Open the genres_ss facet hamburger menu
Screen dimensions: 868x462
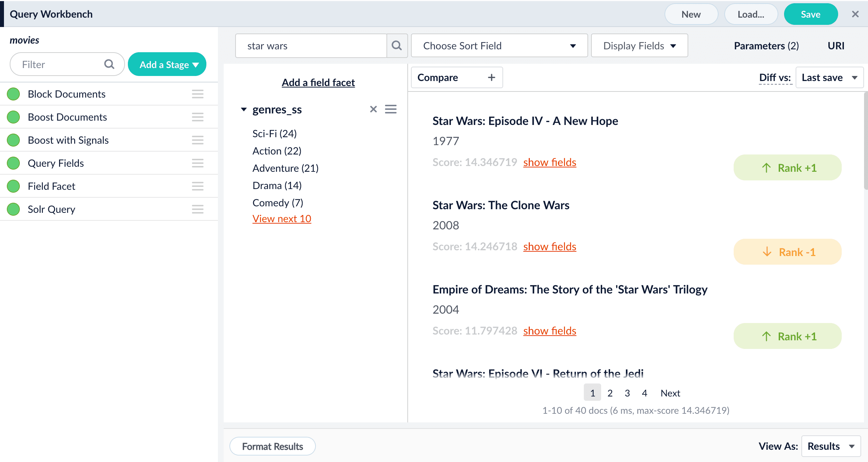pyautogui.click(x=390, y=109)
